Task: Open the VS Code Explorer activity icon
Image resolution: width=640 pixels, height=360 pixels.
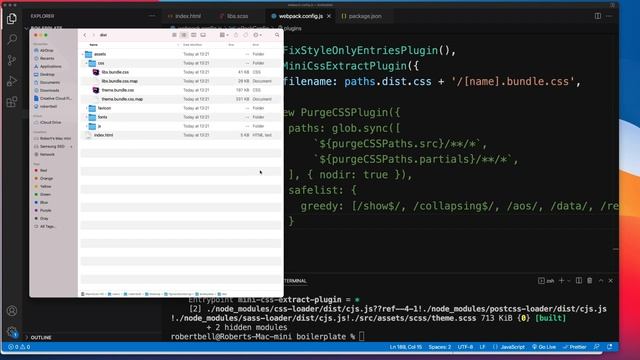Action: pyautogui.click(x=12, y=19)
